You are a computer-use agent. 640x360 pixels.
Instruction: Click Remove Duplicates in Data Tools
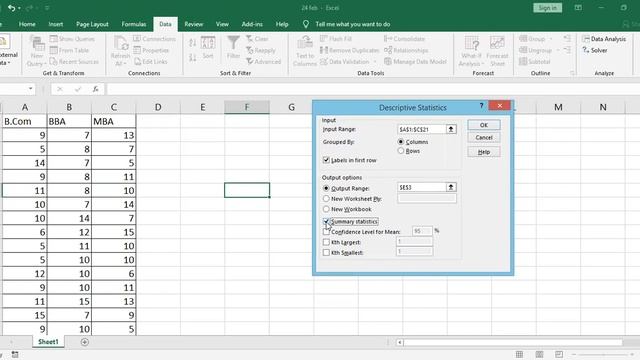point(349,50)
